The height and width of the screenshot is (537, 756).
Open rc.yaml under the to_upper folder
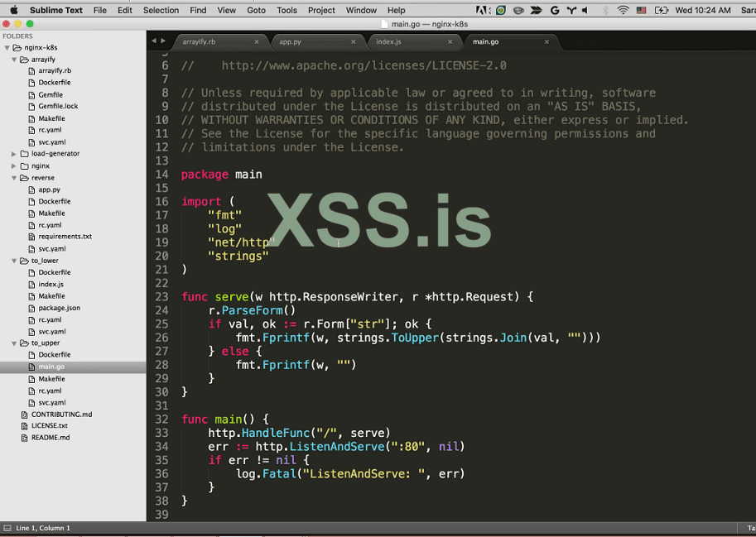[51, 391]
